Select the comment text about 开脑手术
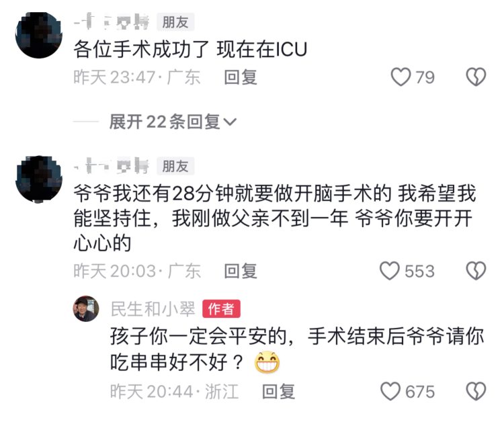The height and width of the screenshot is (424, 504). click(x=274, y=218)
